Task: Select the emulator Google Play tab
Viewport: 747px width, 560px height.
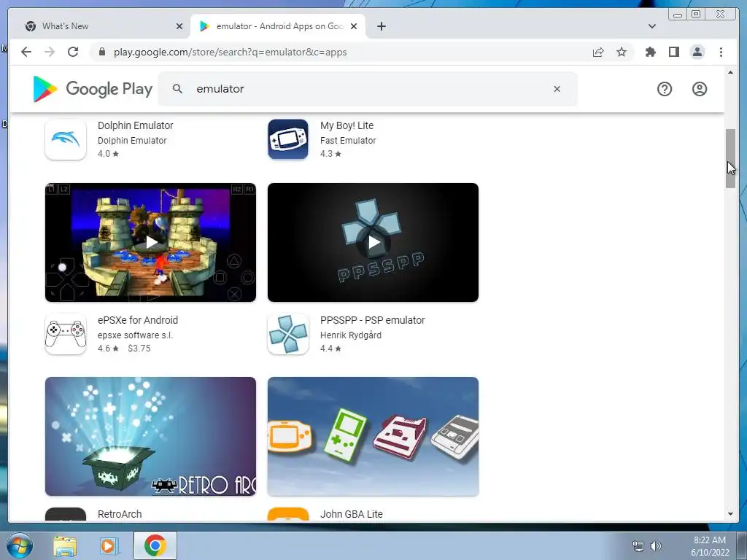Action: click(278, 26)
